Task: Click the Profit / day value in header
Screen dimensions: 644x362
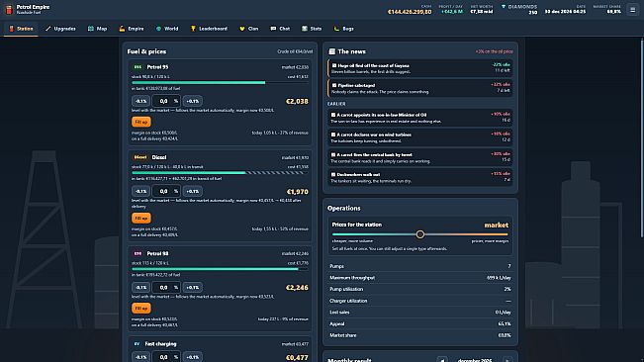Action: 451,12
